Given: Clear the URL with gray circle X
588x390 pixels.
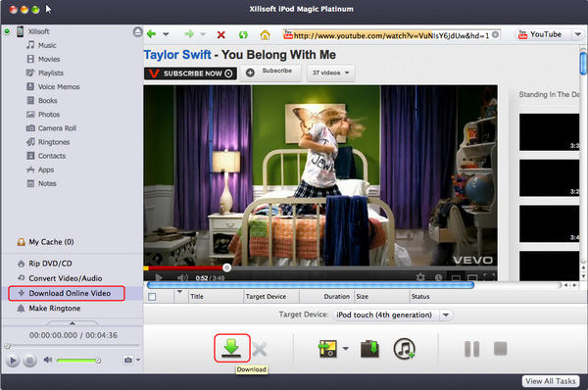Looking at the screenshot, I should click(495, 35).
